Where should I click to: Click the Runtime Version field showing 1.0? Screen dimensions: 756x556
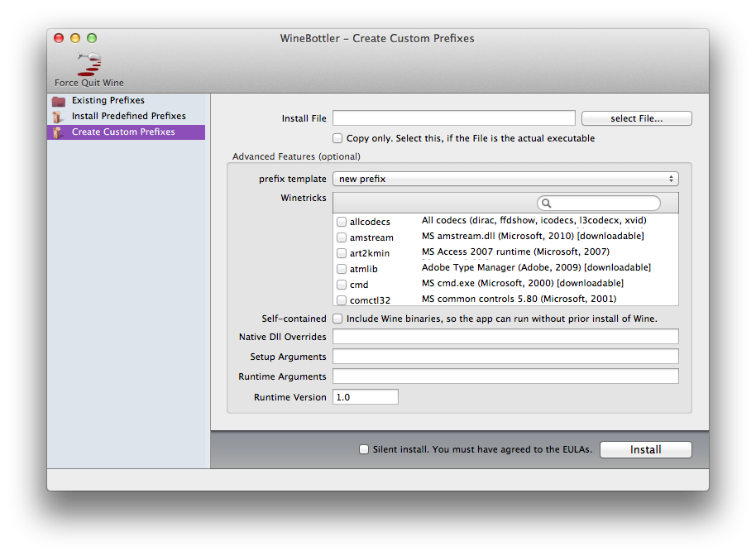click(x=366, y=397)
